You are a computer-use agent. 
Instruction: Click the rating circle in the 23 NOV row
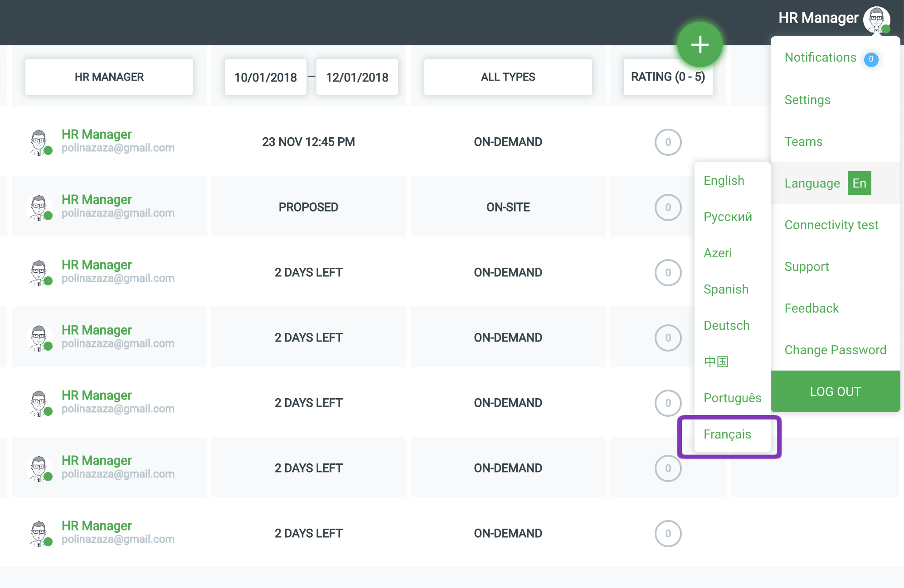(668, 142)
